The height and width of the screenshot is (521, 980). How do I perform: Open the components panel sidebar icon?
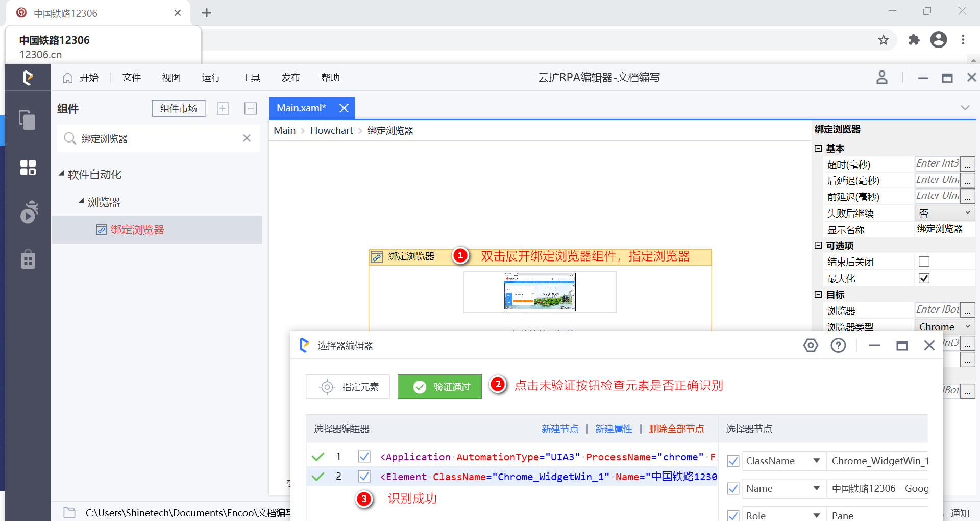pos(28,168)
